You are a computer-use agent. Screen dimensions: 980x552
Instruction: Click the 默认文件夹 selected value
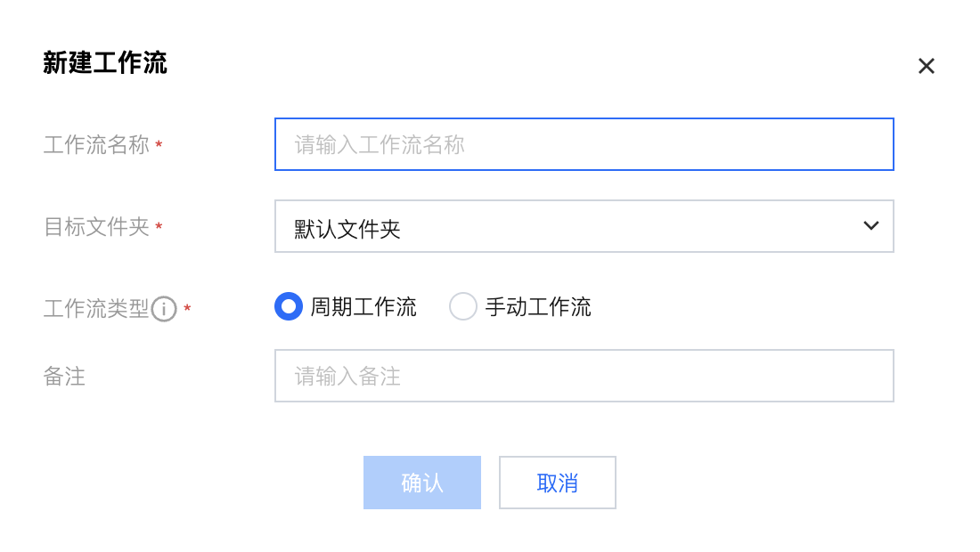click(x=347, y=230)
